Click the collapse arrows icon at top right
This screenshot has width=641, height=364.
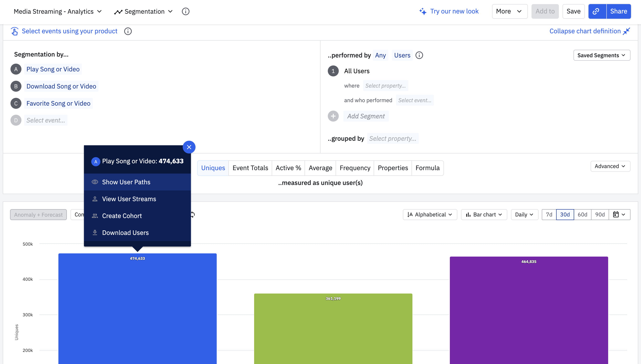pos(626,31)
